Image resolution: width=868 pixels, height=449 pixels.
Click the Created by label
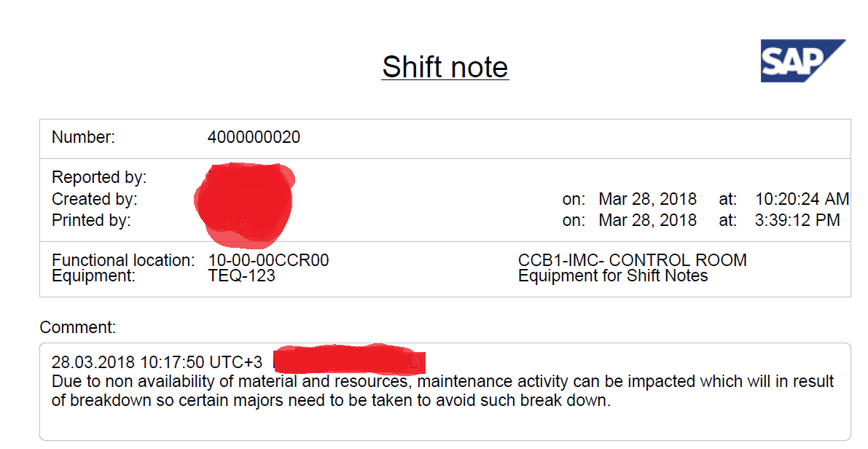[x=95, y=198]
